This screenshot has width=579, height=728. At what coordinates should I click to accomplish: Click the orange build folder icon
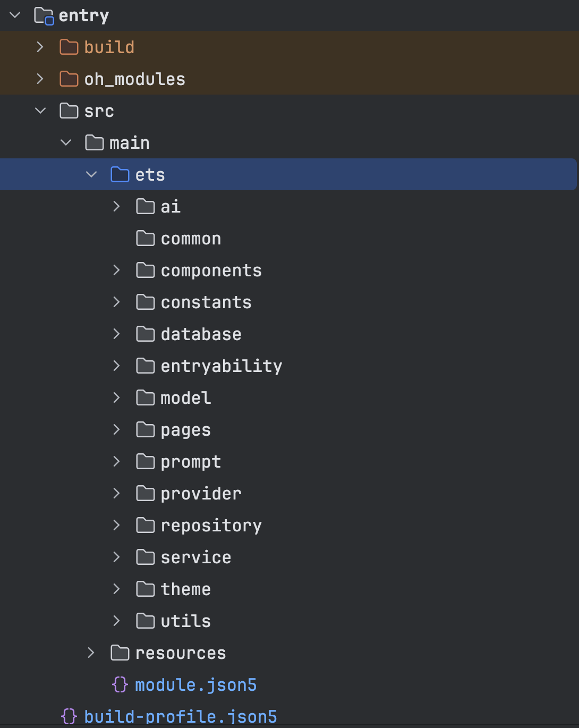pos(69,47)
